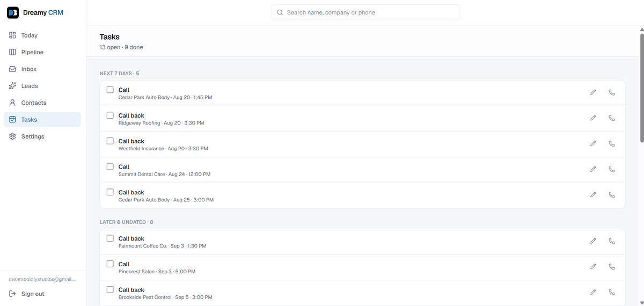644x306 pixels.
Task: Click the Contacts person icon in sidebar
Action: pos(13,103)
